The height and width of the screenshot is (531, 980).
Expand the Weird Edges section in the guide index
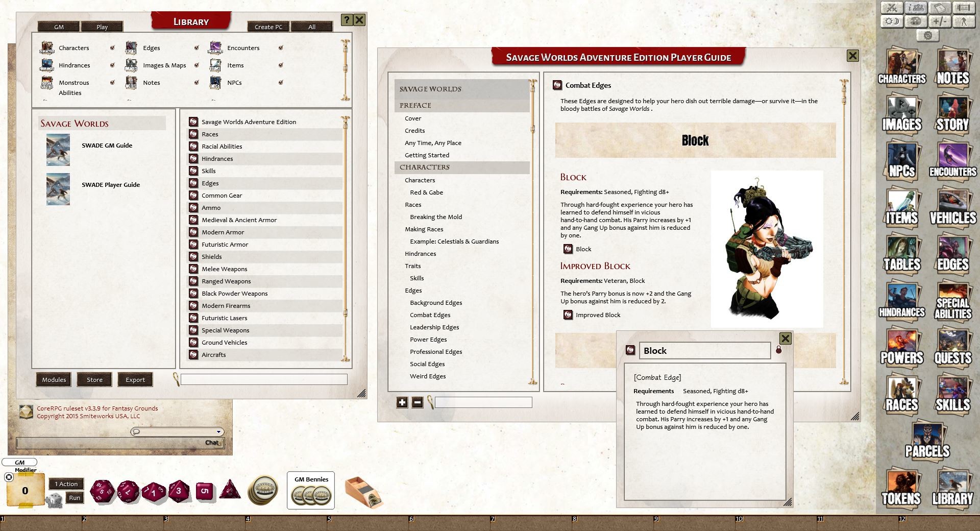click(428, 376)
